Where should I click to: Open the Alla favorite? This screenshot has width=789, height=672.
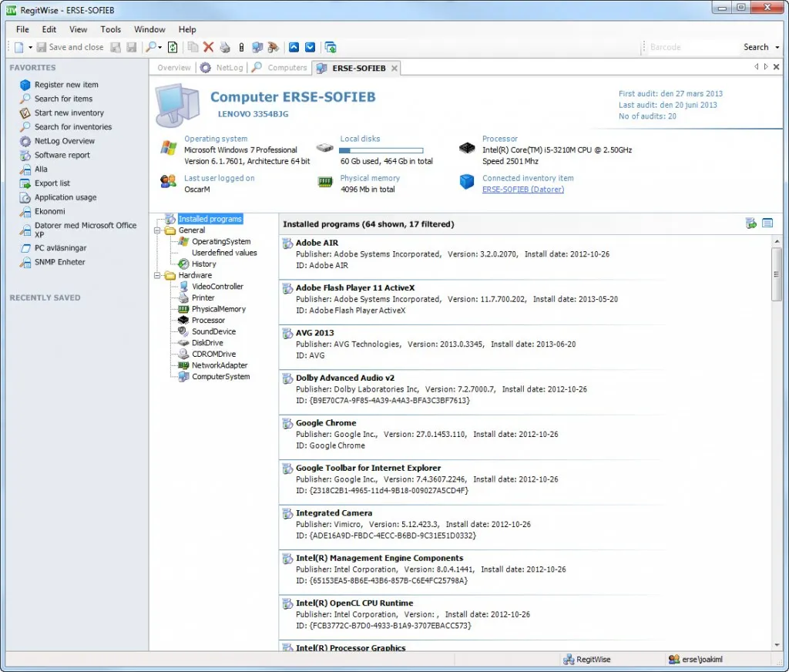(x=41, y=169)
